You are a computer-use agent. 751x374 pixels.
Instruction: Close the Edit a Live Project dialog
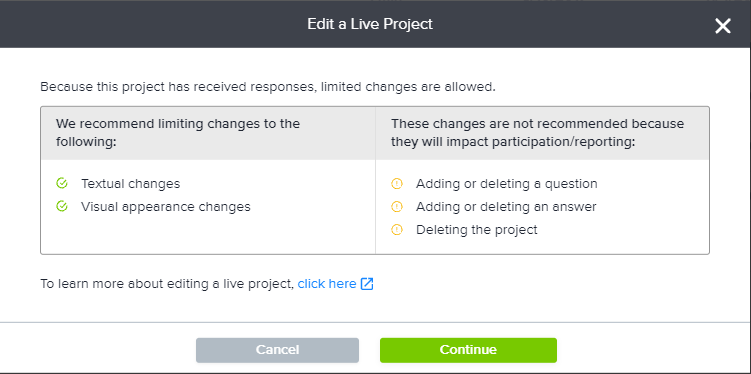723,25
